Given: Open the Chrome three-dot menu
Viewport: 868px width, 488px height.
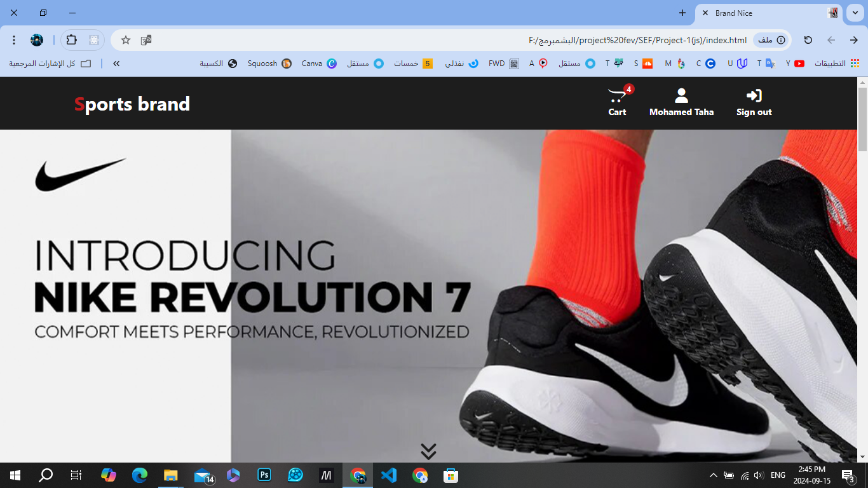Looking at the screenshot, I should [x=14, y=40].
